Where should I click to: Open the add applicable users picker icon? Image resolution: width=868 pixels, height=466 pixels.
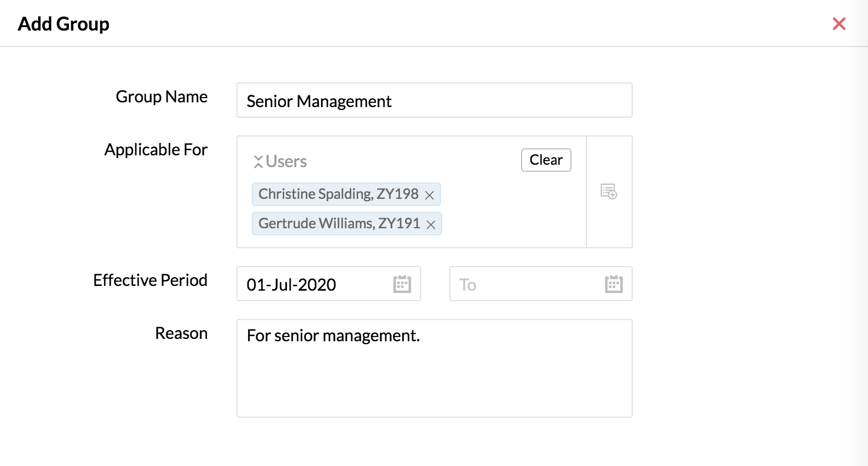(x=609, y=191)
